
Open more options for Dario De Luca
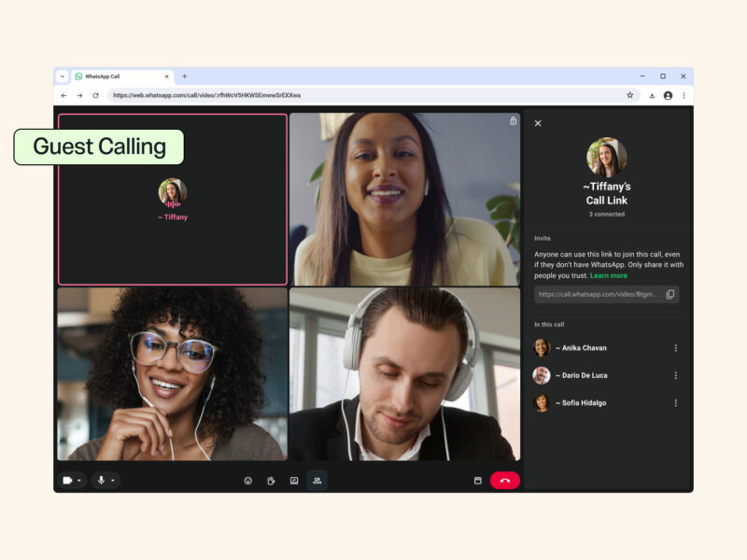click(x=675, y=376)
